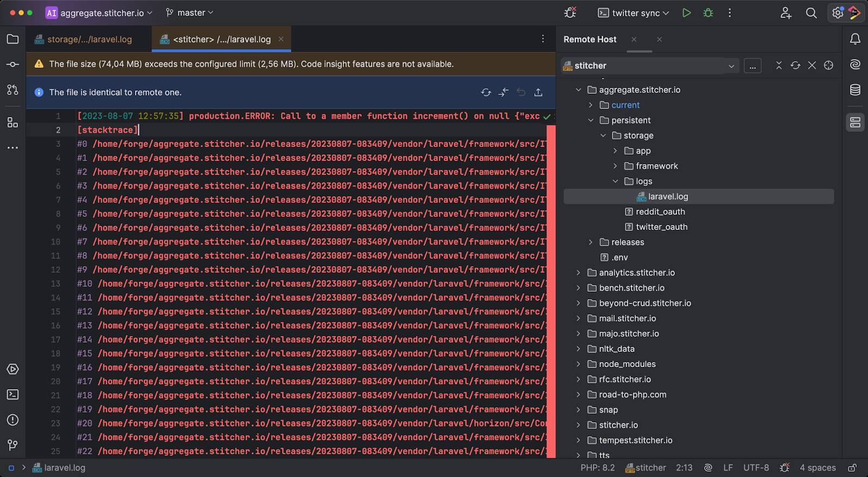Change LF line separator

pos(728,468)
